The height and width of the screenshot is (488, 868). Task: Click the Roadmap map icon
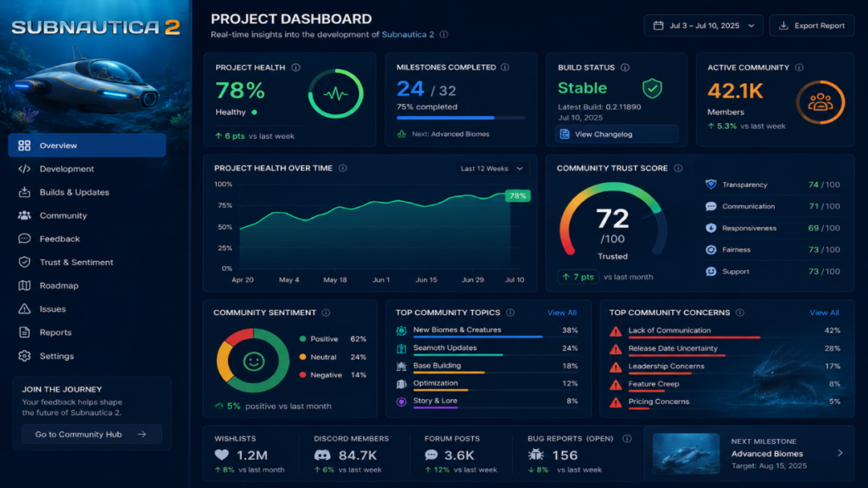(25, 286)
